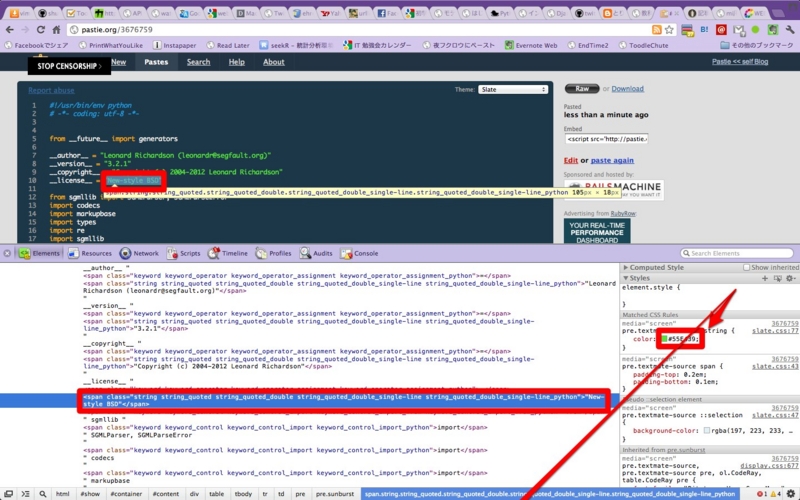Image resolution: width=800 pixels, height=500 pixels.
Task: Open the slate.css:43 source link
Action: (x=775, y=366)
